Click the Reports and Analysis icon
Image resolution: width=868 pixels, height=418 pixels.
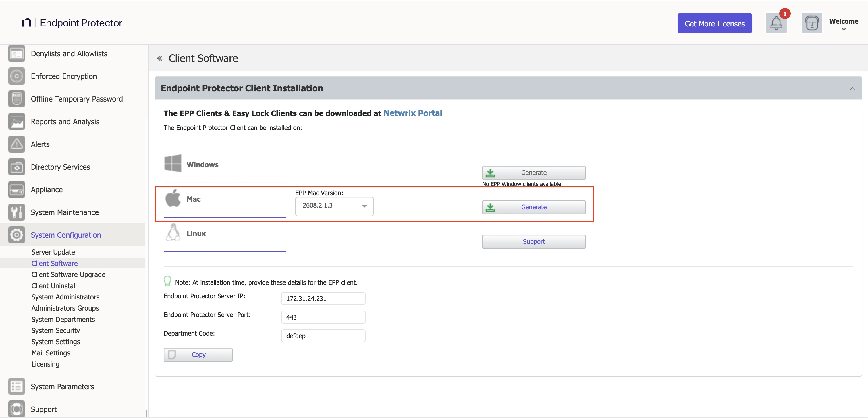pyautogui.click(x=16, y=122)
